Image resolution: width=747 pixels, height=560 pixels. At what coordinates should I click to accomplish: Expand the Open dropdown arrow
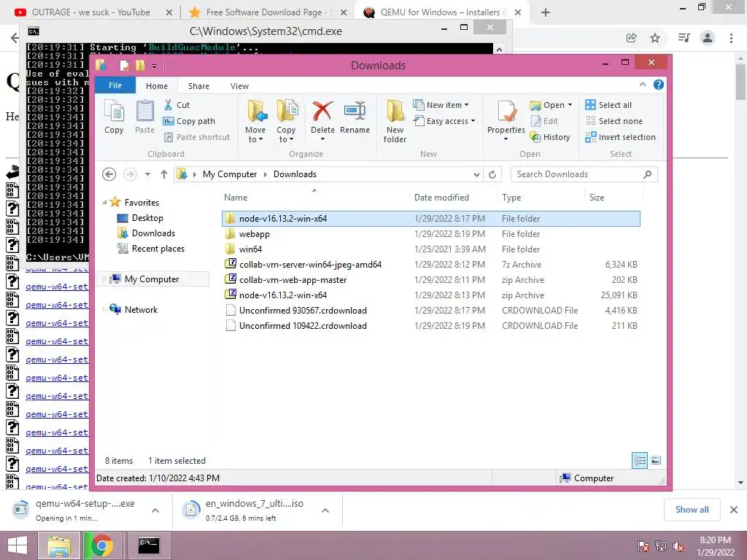pos(570,105)
